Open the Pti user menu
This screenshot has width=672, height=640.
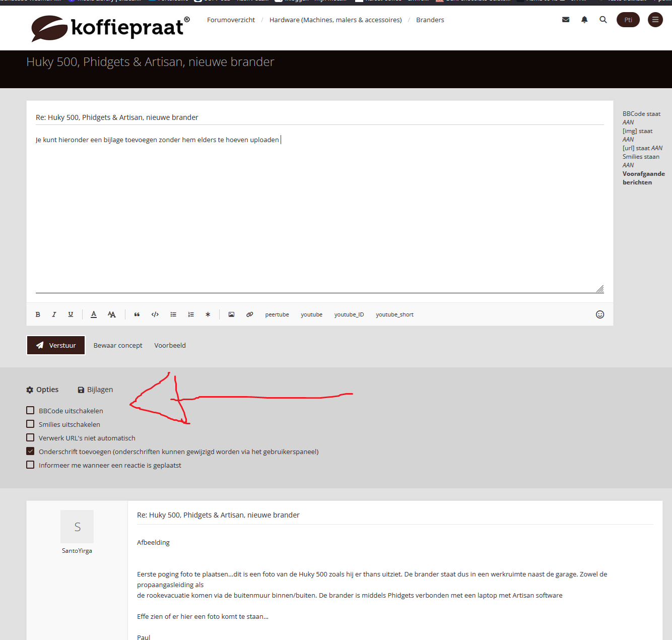628,20
